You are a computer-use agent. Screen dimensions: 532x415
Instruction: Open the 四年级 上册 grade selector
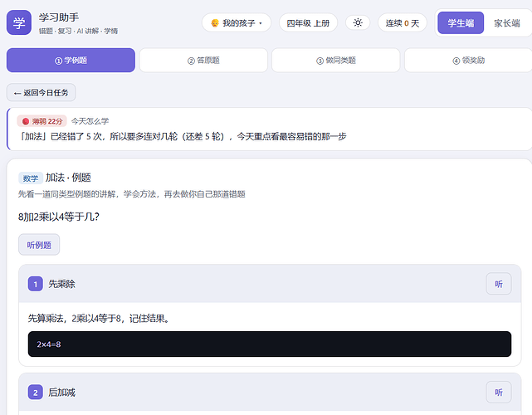click(x=308, y=22)
